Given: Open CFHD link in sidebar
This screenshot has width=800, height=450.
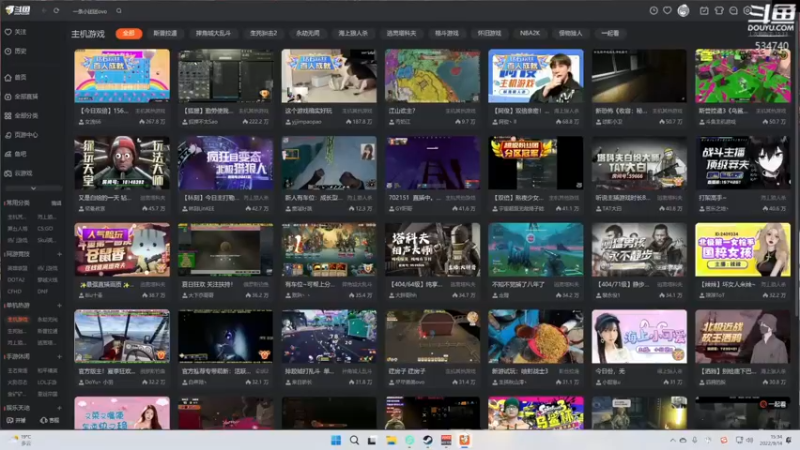Looking at the screenshot, I should pos(14,291).
